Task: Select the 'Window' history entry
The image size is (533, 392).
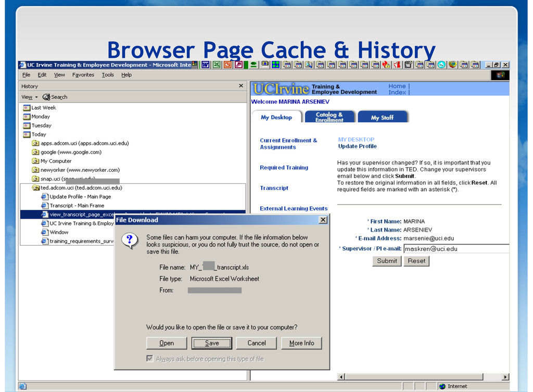Action: pyautogui.click(x=55, y=232)
